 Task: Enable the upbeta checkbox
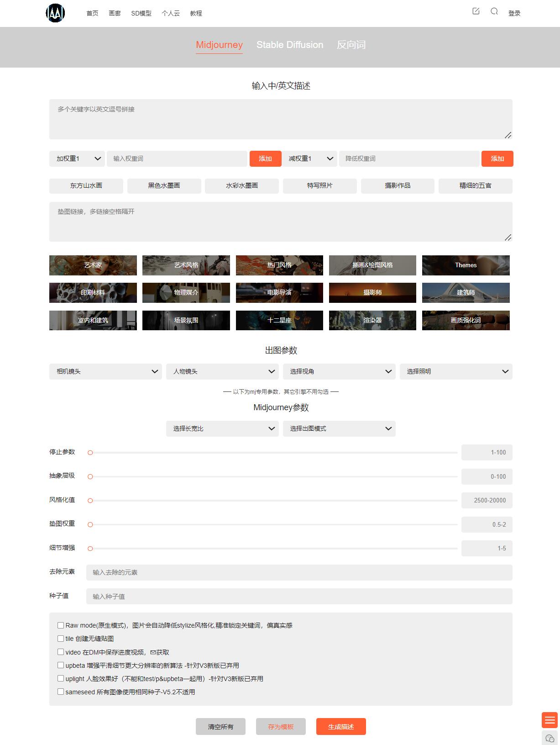[61, 665]
